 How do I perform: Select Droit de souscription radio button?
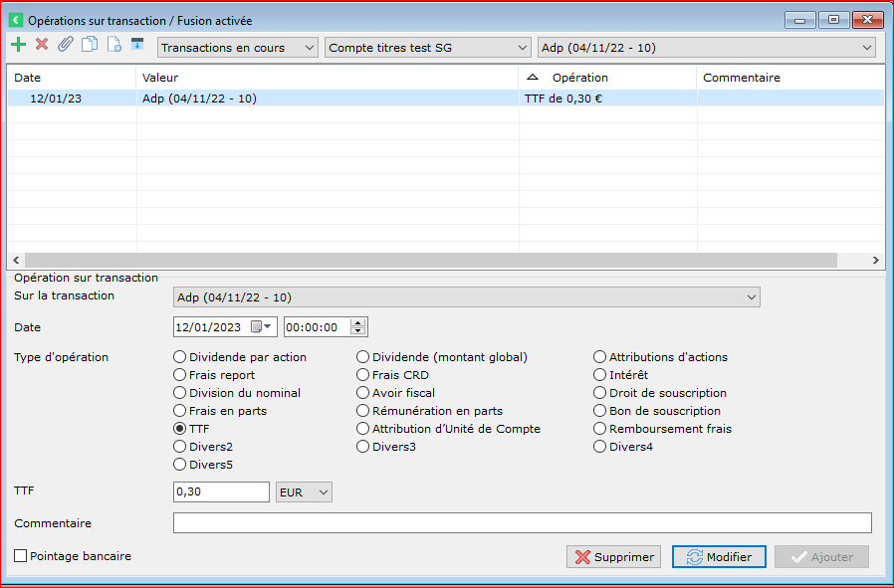tap(599, 393)
